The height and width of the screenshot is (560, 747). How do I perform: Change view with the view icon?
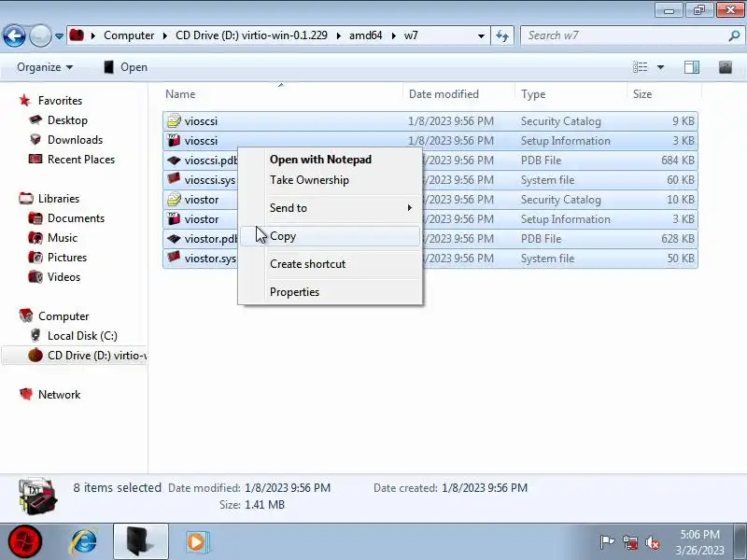(640, 67)
